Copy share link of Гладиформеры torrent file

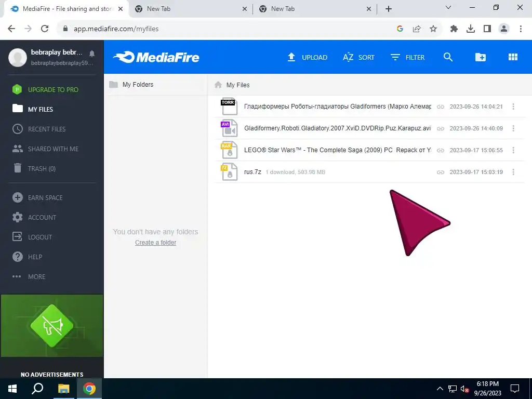pos(441,107)
